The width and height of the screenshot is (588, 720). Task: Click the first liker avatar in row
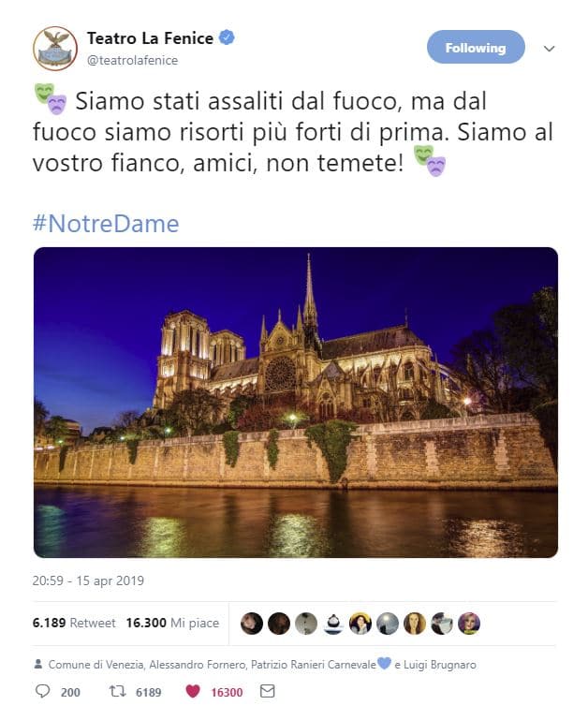pyautogui.click(x=252, y=624)
